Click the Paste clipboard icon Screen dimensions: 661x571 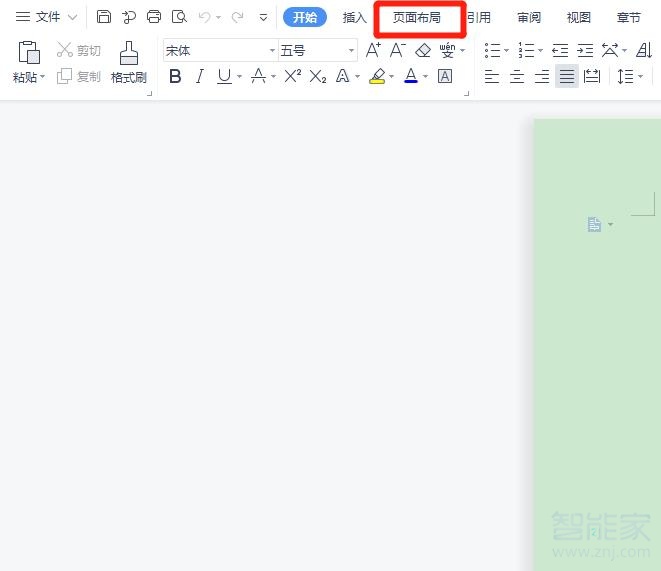pos(29,54)
